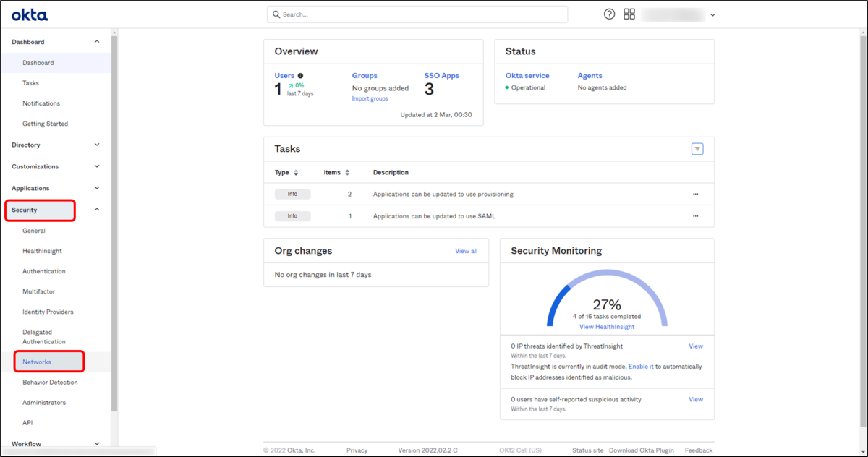This screenshot has width=868, height=457.
Task: Click the Users info icon
Action: pos(300,75)
